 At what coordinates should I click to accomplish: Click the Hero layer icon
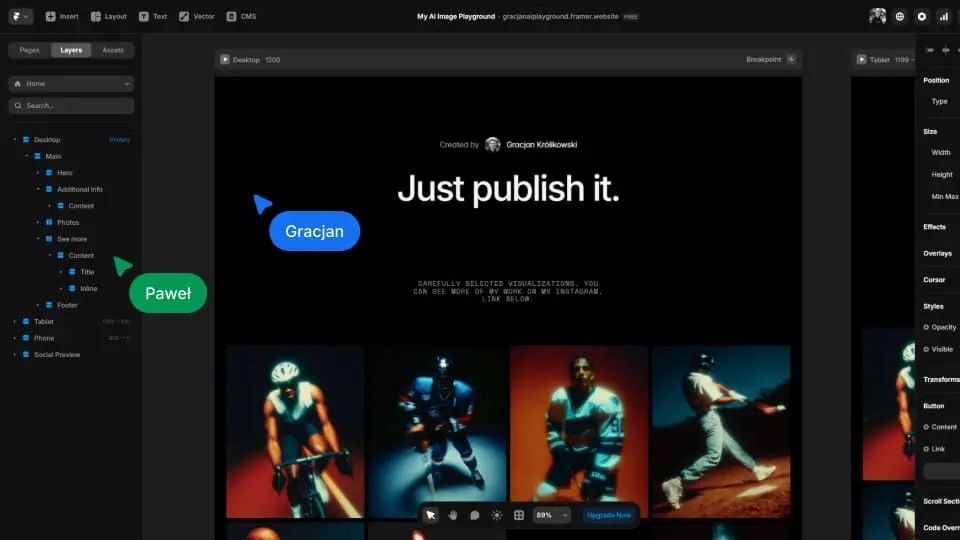click(49, 173)
